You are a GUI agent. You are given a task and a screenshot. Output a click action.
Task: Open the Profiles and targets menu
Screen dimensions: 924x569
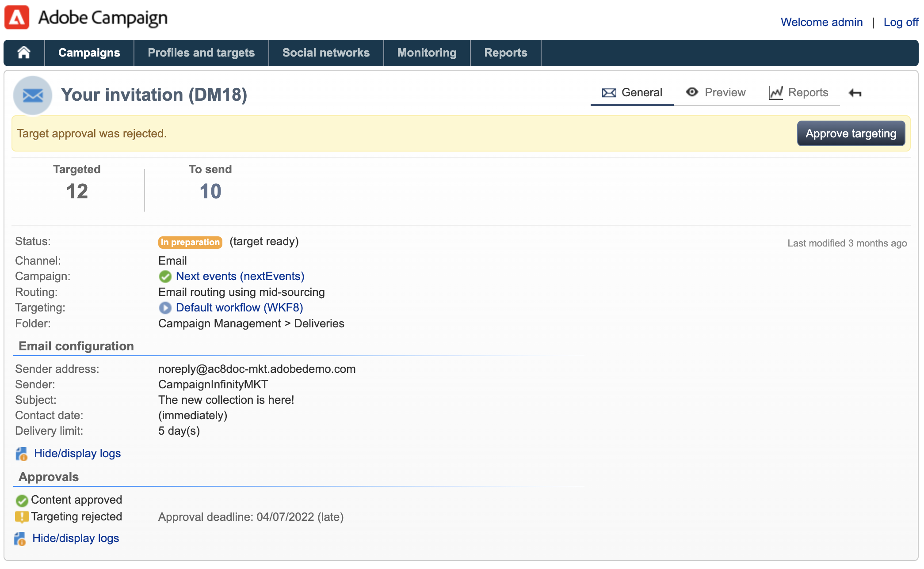[x=201, y=53]
